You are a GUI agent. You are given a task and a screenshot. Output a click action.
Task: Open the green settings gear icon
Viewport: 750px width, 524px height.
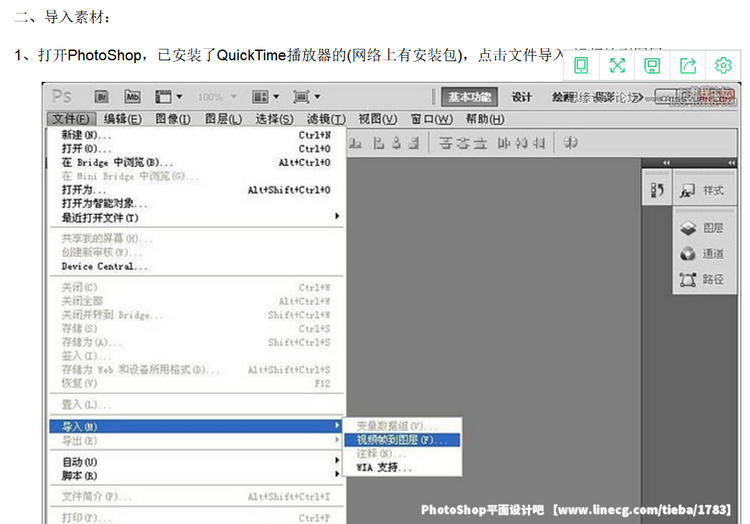(x=723, y=65)
